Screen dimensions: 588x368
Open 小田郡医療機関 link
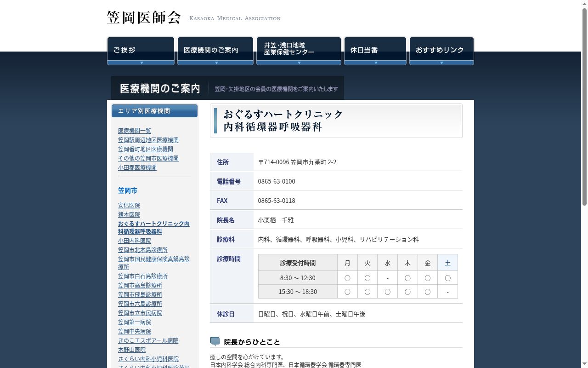(137, 167)
